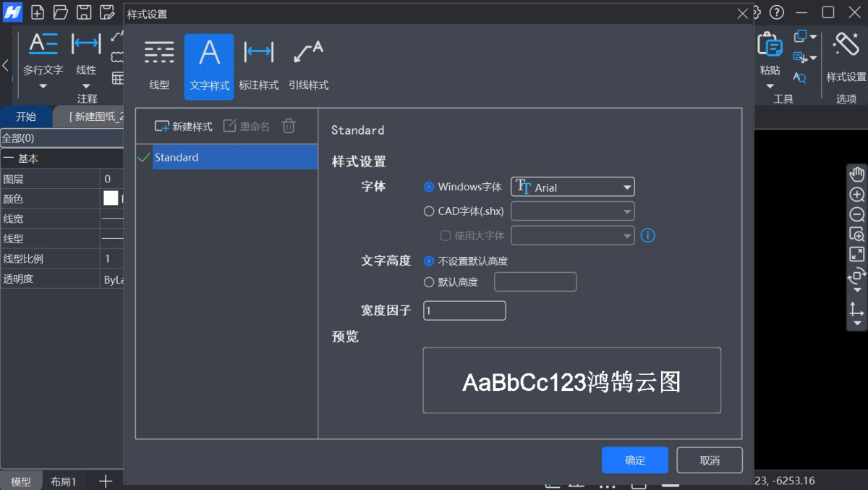This screenshot has width=868, height=490.
Task: Switch to the 布局1 layout tab
Action: [64, 481]
